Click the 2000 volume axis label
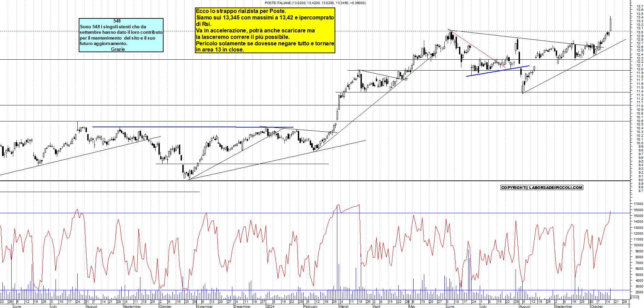 [639, 292]
